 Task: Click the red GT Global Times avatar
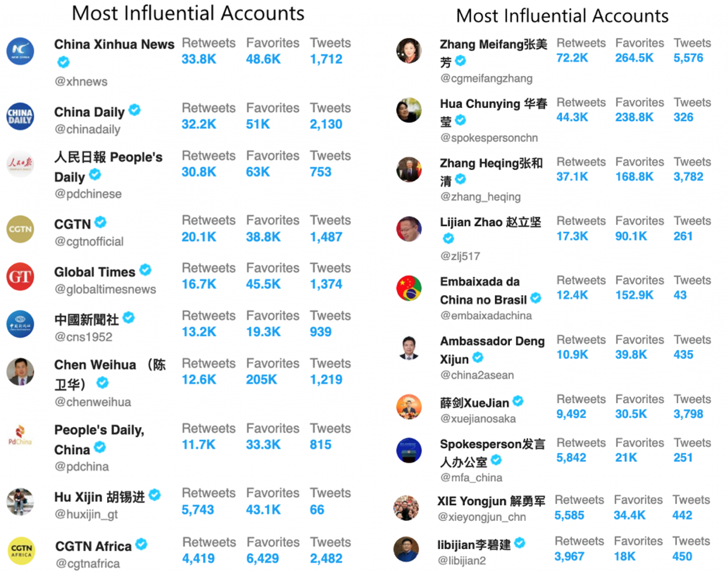[20, 277]
